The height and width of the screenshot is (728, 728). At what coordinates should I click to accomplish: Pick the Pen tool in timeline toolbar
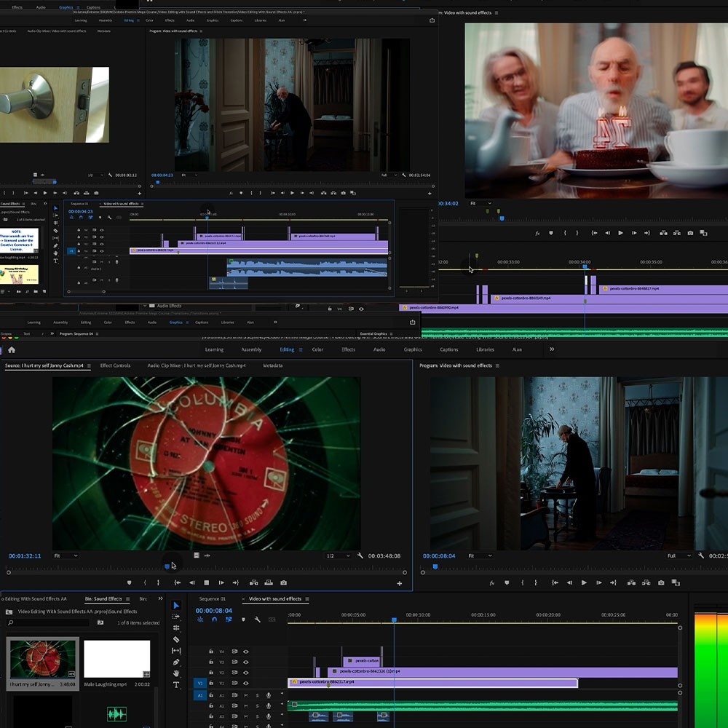pyautogui.click(x=176, y=662)
